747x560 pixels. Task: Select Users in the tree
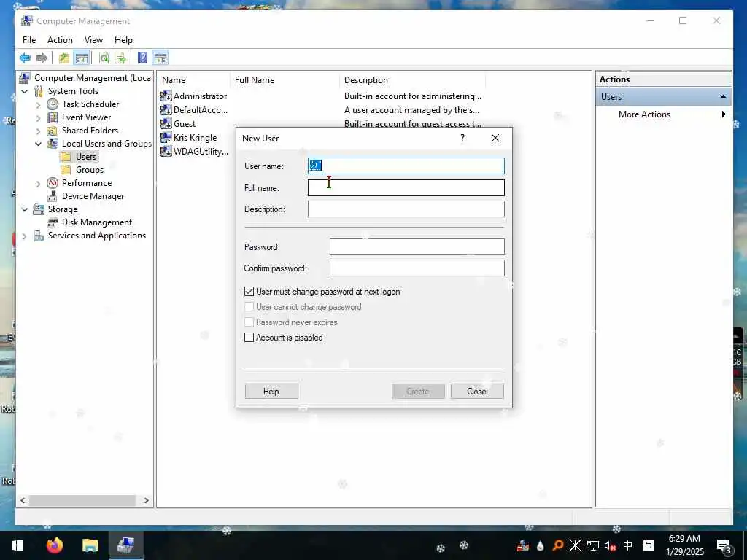[86, 157]
